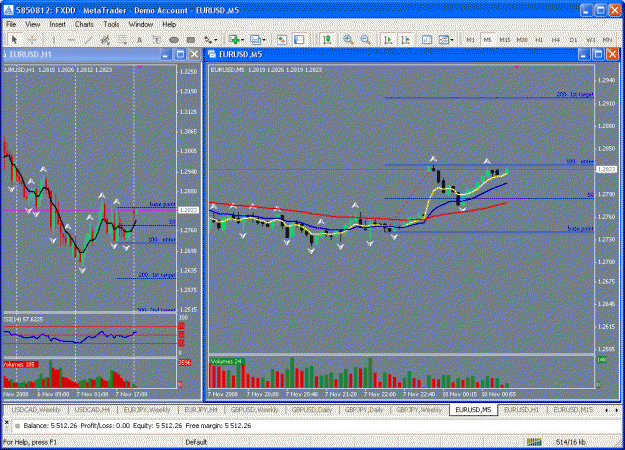Open the Tools menu

pyautogui.click(x=111, y=24)
